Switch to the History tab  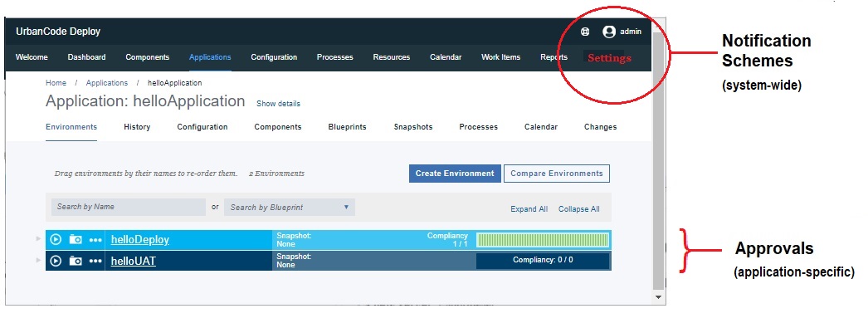pos(137,127)
